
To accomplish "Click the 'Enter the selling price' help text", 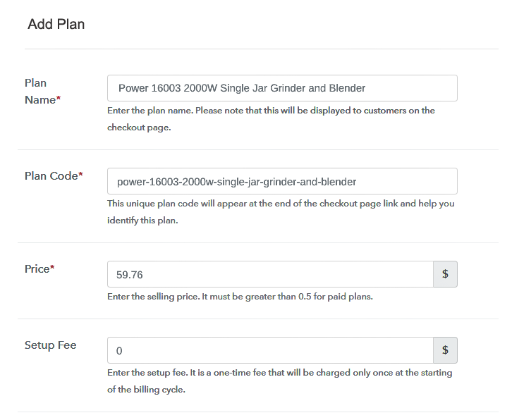I will pos(240,297).
